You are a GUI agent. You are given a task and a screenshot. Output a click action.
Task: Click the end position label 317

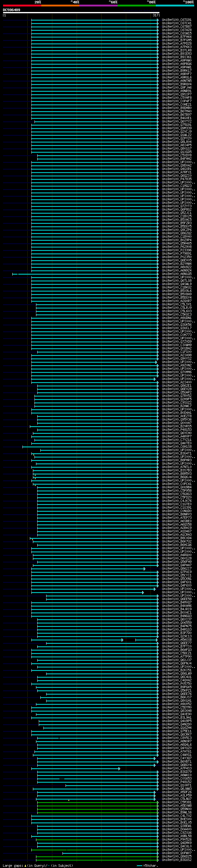tap(155, 15)
